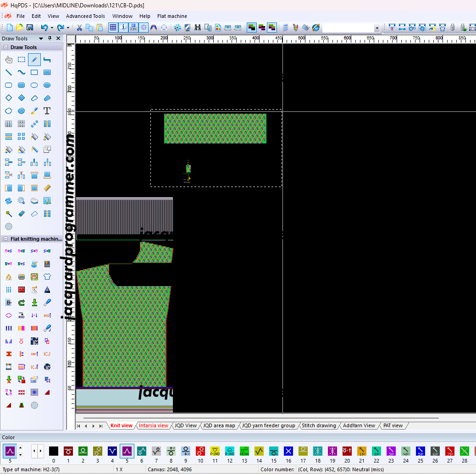Switch to the Stitch drawing tab
476x474 pixels.
(x=319, y=425)
